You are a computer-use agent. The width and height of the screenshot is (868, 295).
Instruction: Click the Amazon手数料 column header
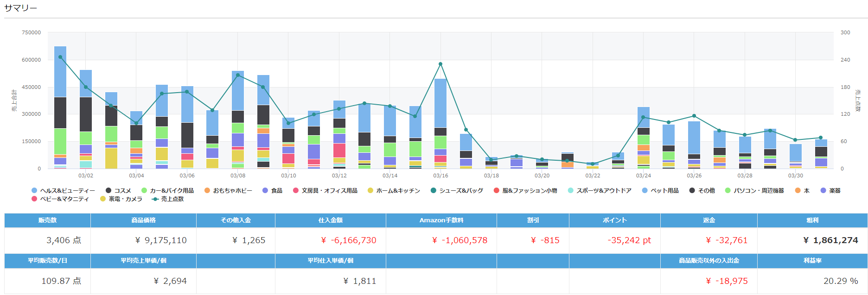point(441,220)
